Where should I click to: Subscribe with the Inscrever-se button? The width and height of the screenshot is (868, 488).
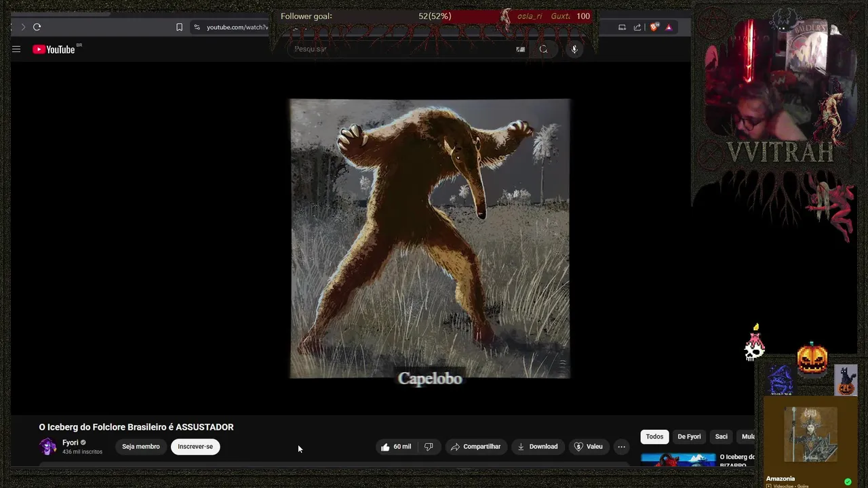[195, 447]
